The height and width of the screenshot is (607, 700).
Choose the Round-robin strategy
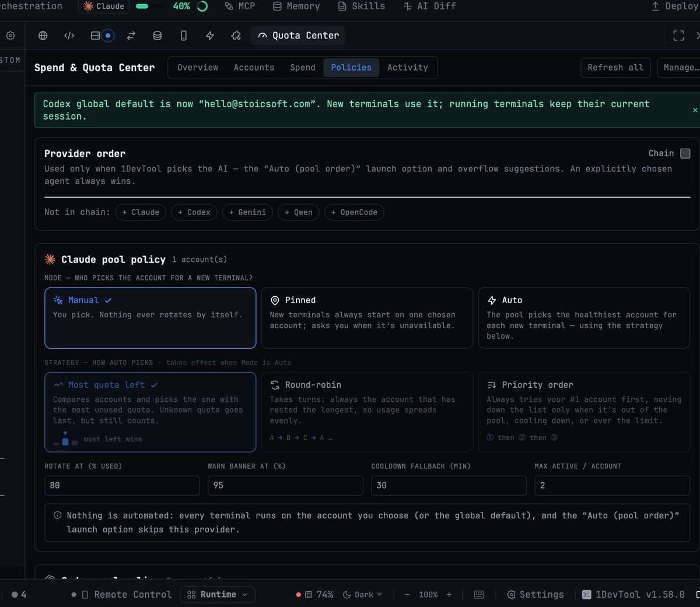point(367,412)
